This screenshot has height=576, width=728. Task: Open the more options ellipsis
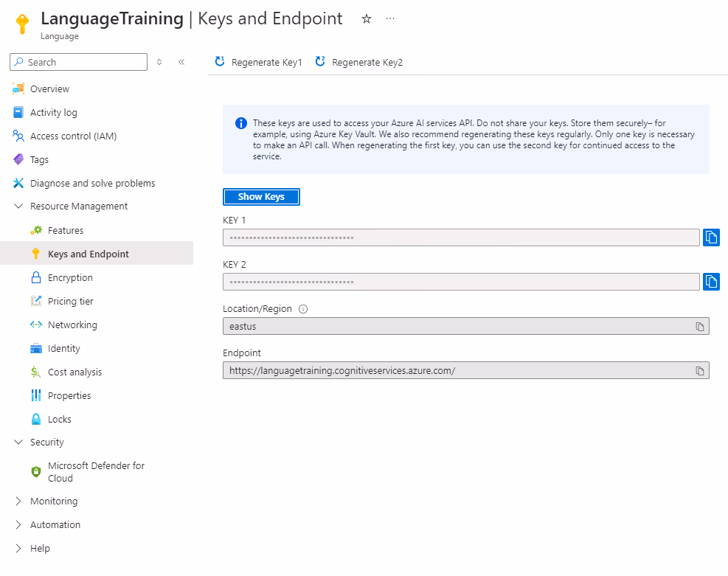pyautogui.click(x=390, y=19)
